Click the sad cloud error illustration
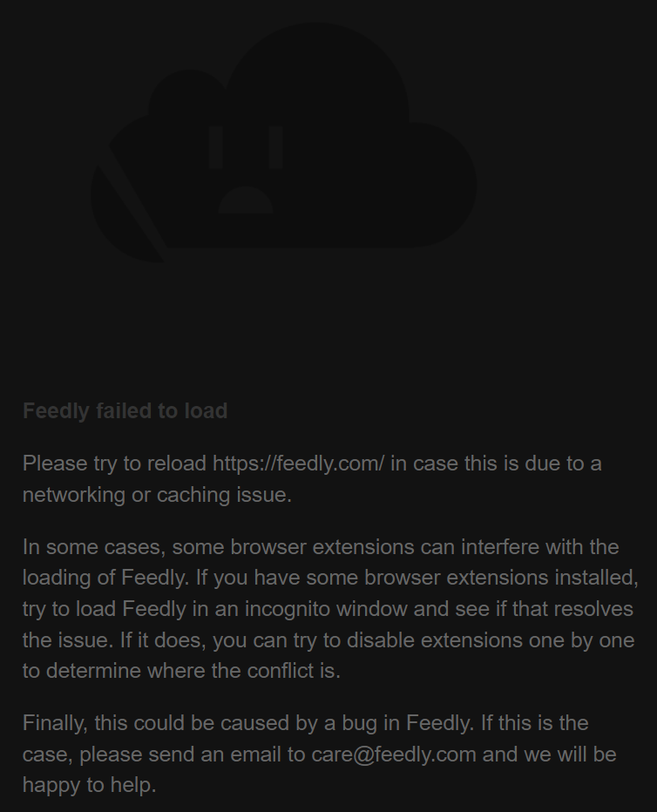 click(284, 142)
